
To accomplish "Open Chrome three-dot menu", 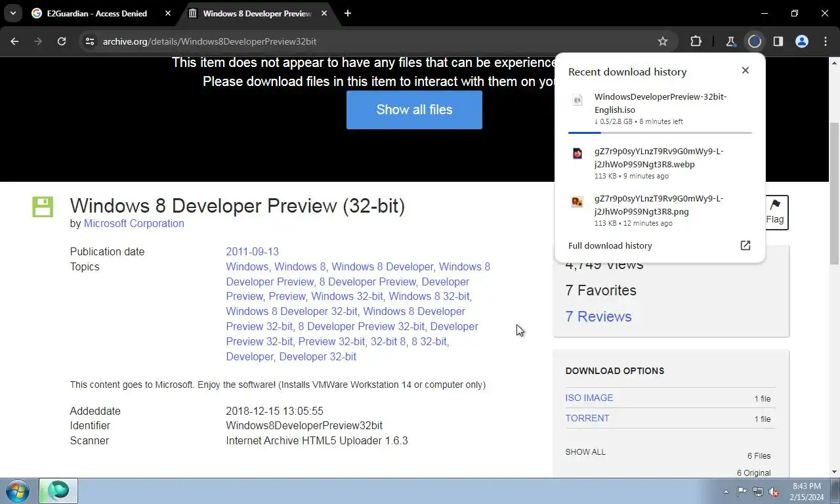I will click(x=826, y=41).
